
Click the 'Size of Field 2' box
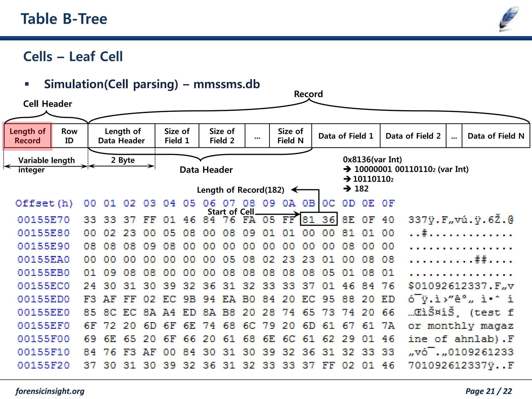click(222, 136)
